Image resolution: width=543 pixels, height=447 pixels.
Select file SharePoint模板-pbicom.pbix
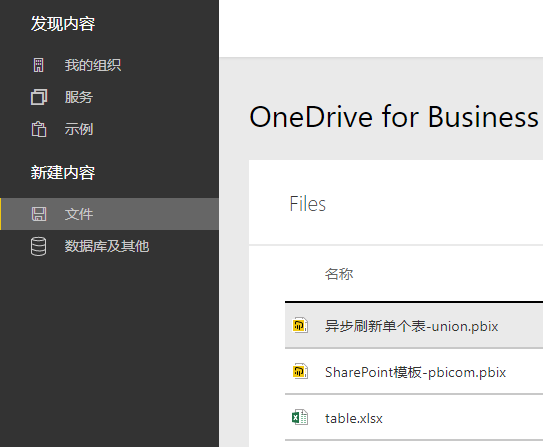coord(414,372)
